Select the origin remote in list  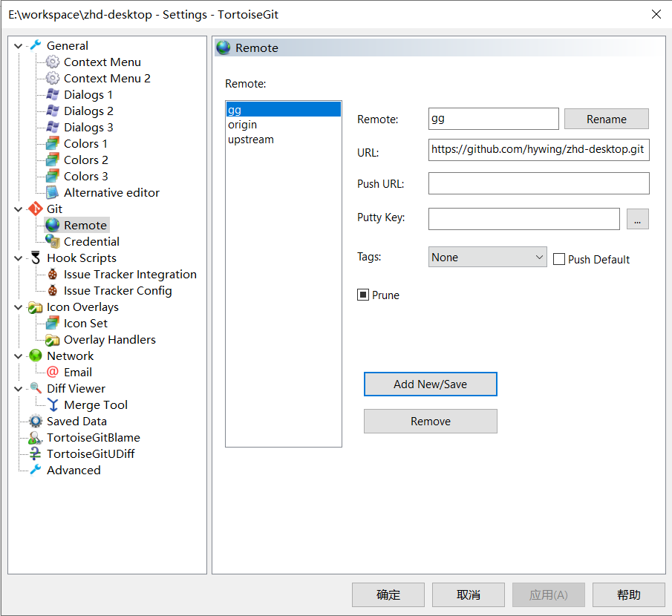click(x=243, y=125)
